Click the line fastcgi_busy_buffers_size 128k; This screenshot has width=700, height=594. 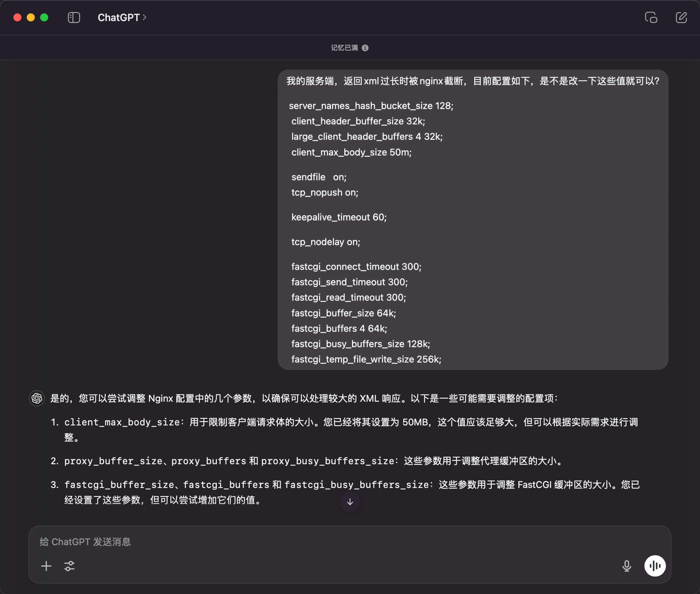click(360, 344)
